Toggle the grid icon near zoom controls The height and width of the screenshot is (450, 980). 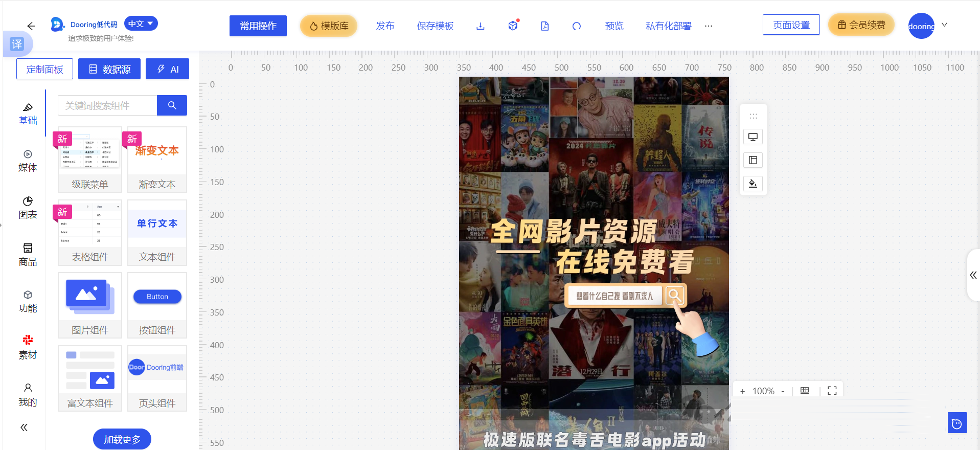pyautogui.click(x=805, y=391)
